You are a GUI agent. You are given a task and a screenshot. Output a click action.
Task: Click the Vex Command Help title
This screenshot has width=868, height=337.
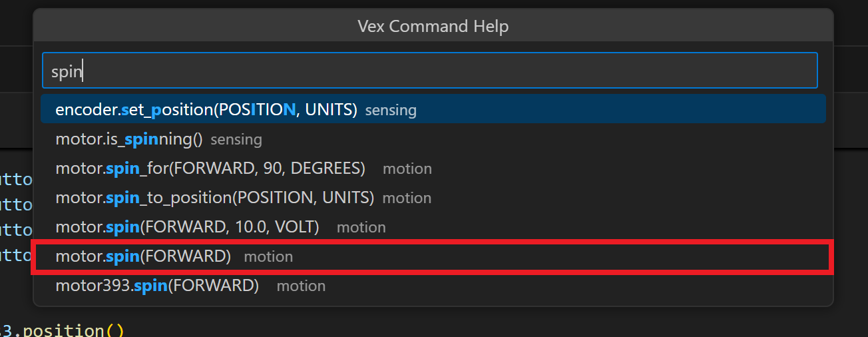pos(433,26)
